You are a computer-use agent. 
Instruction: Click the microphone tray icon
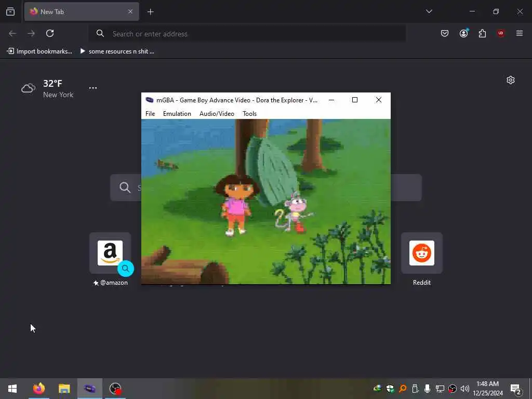pyautogui.click(x=428, y=389)
